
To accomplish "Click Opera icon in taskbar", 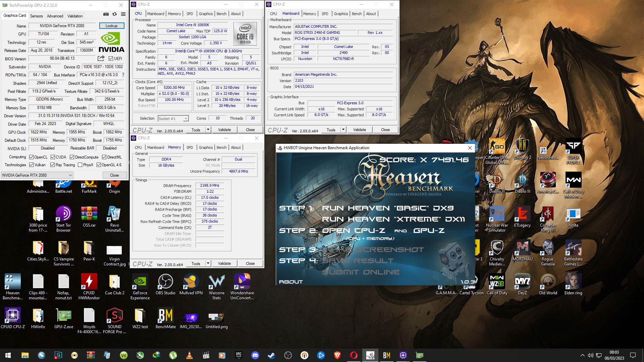I will coord(354,355).
